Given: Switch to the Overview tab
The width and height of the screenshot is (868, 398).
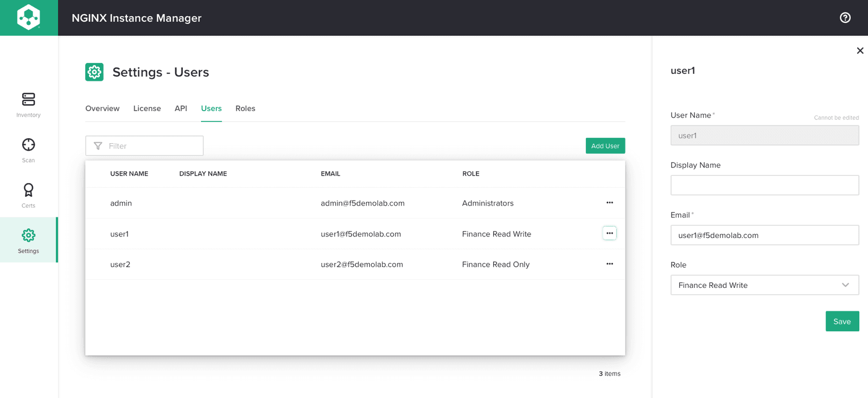Looking at the screenshot, I should [103, 108].
